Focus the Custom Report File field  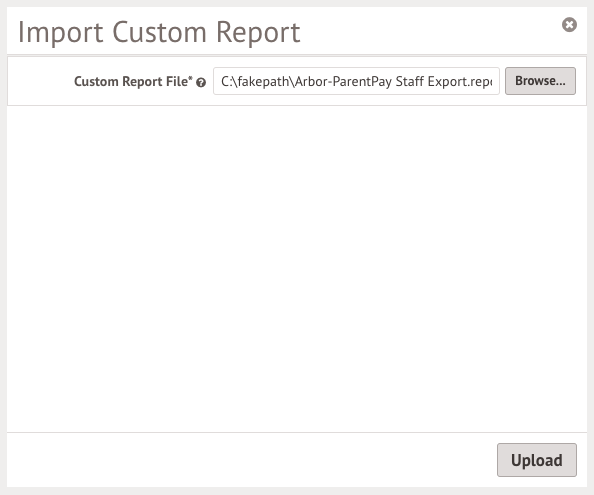pyautogui.click(x=356, y=81)
